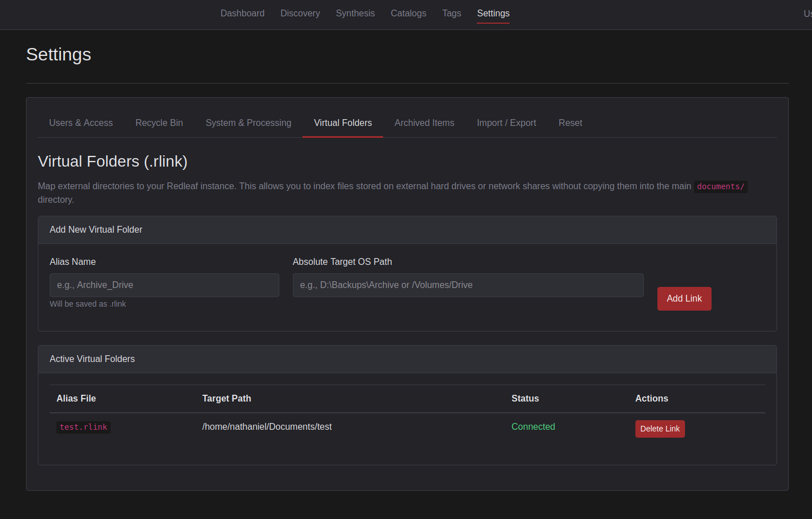Viewport: 812px width, 519px height.
Task: Open the Tags page
Action: pyautogui.click(x=451, y=14)
